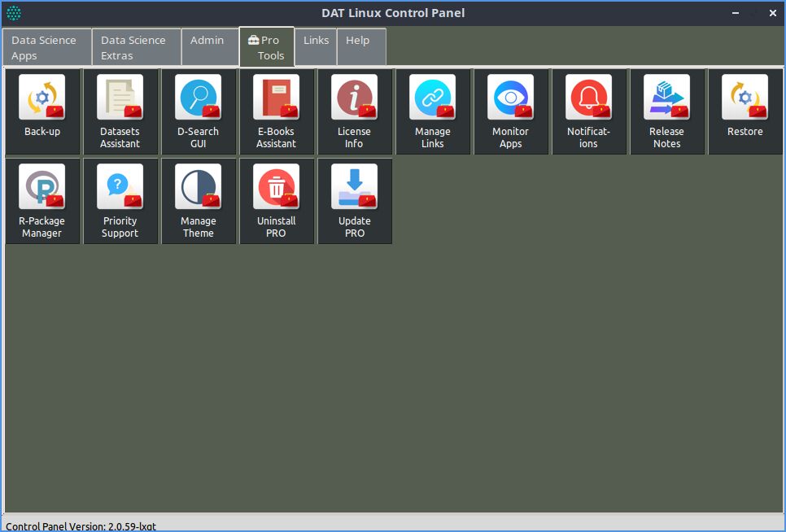Launch Monitor Apps
The width and height of the screenshot is (786, 532).
point(511,111)
